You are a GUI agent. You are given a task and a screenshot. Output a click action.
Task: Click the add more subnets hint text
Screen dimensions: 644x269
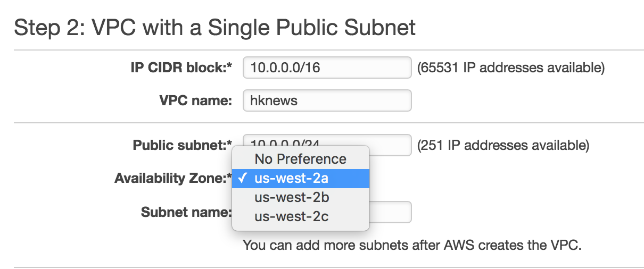[x=413, y=245]
